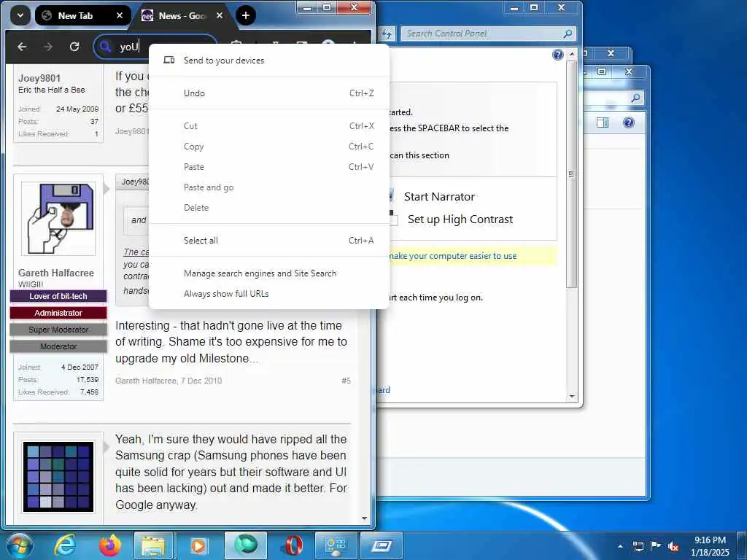This screenshot has width=747, height=560.
Task: Open Joey9801 user profile link
Action: point(39,78)
